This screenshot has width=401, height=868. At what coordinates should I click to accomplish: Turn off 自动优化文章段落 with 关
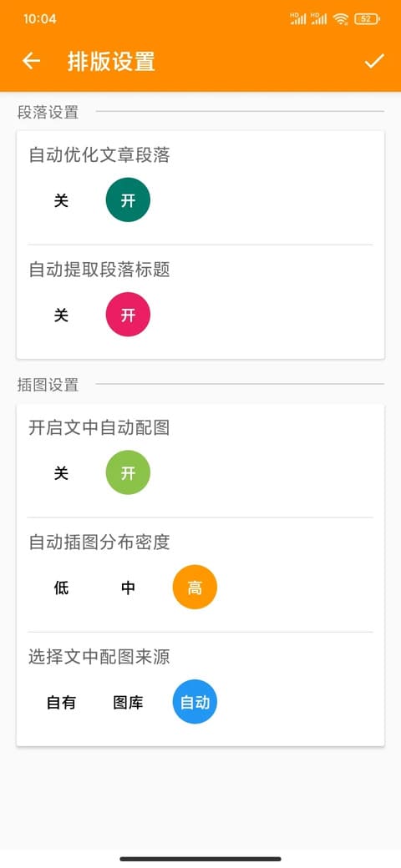point(61,199)
